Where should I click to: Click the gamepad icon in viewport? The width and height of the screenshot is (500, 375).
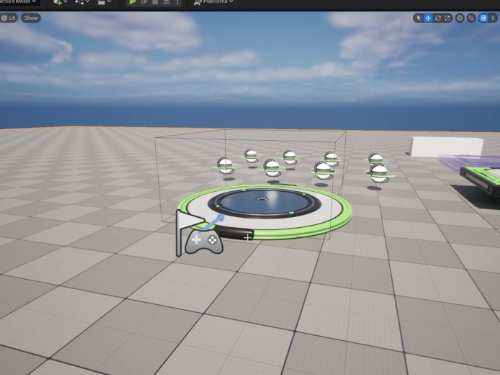tap(204, 241)
